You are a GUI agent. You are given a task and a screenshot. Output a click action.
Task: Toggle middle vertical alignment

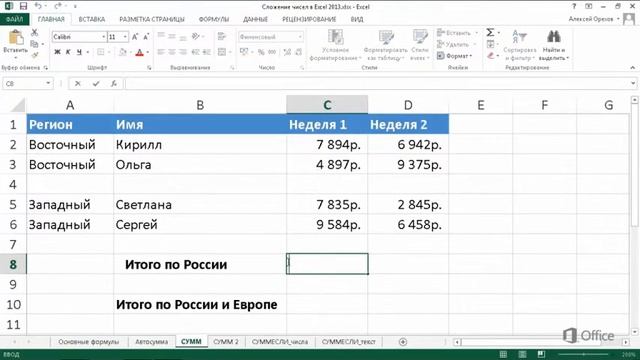(x=172, y=36)
